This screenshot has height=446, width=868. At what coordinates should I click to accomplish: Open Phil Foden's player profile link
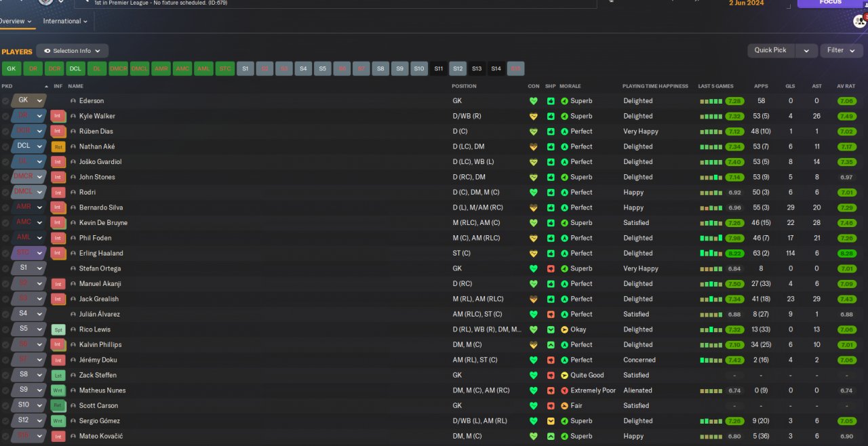[x=95, y=238]
